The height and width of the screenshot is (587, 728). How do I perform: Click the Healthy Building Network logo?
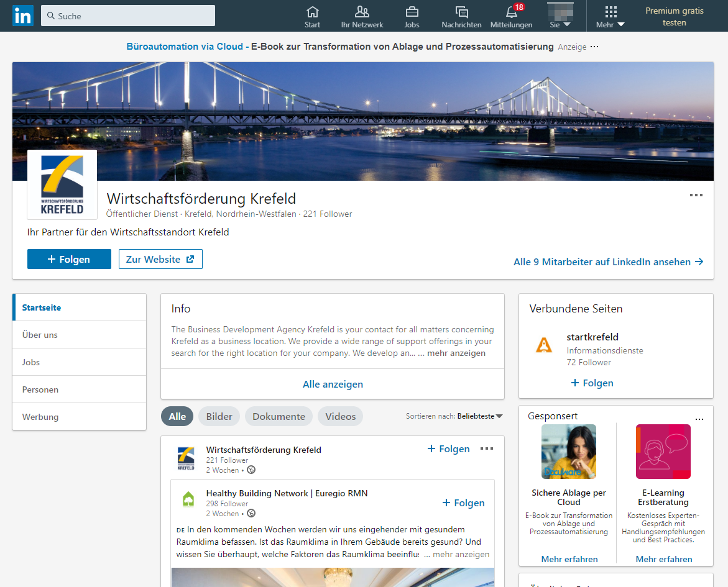[x=188, y=499]
